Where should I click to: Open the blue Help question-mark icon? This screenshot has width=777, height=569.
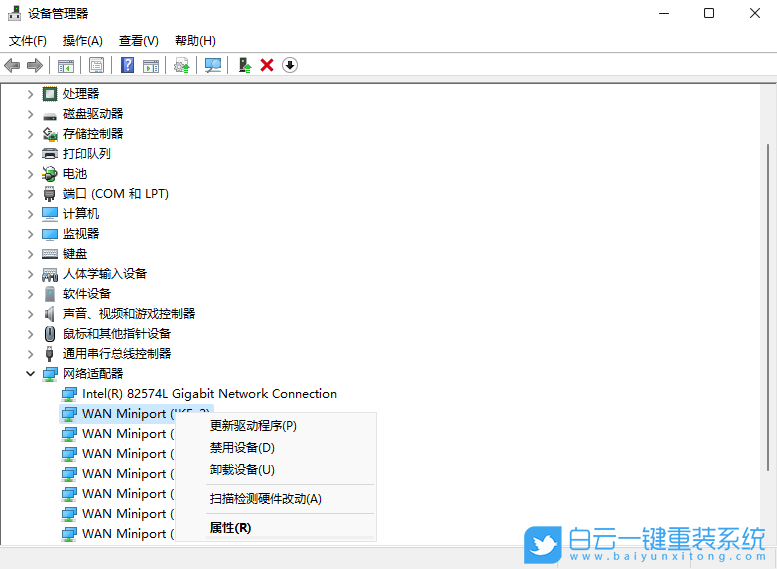click(x=127, y=65)
